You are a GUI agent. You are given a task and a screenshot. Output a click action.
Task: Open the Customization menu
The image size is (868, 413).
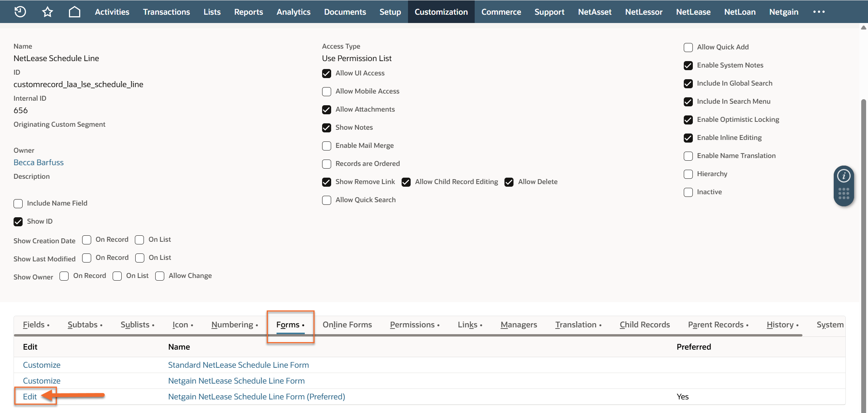click(x=441, y=12)
